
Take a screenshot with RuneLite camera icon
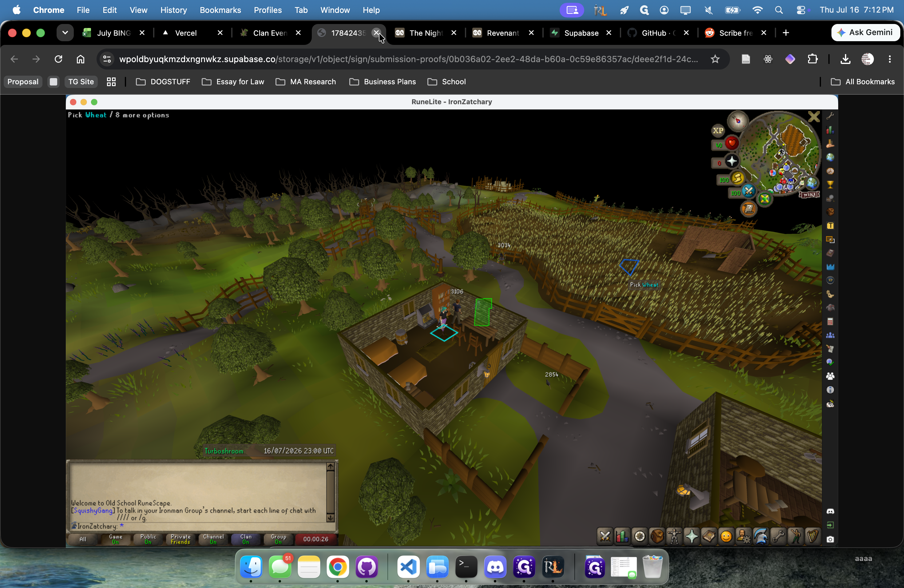coord(830,539)
